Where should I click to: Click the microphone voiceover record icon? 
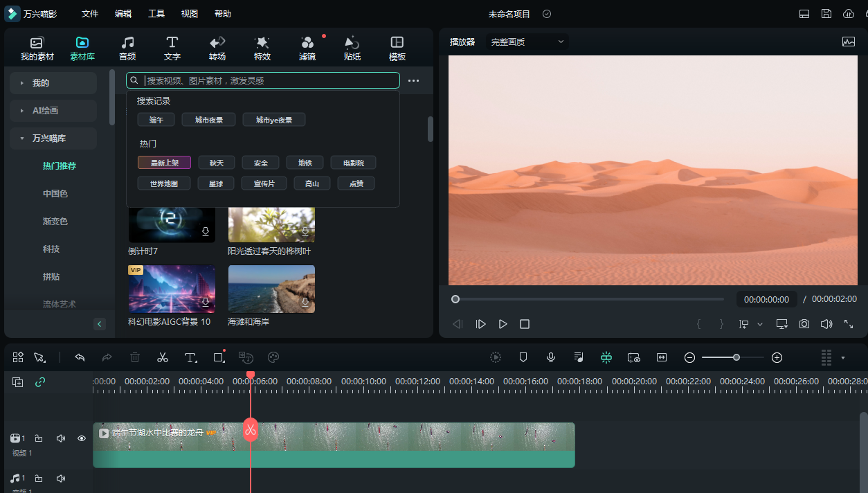click(x=551, y=357)
